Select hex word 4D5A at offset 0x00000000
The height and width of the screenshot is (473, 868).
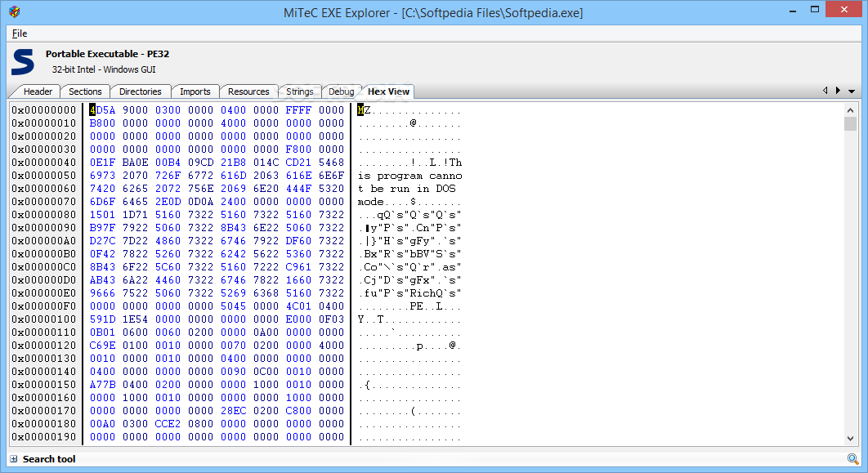point(102,110)
